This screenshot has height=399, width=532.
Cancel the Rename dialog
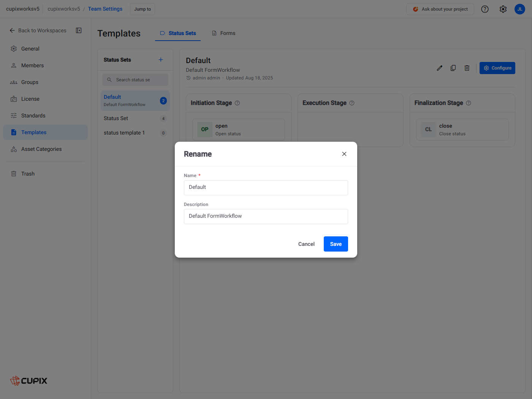(306, 244)
